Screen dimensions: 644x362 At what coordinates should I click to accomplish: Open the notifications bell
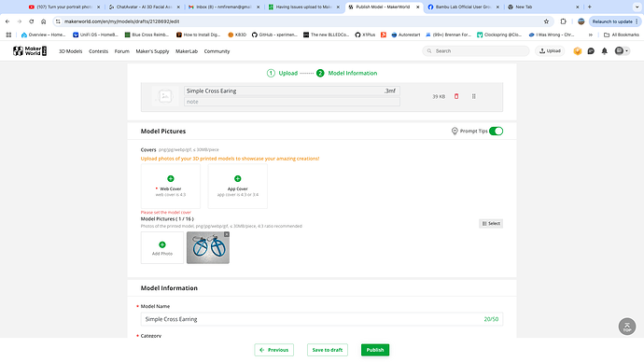(x=605, y=51)
